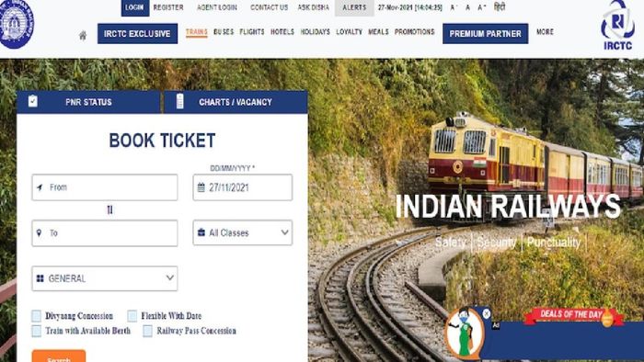This screenshot has height=362, width=644.
Task: Enable the Divyaang Concession checkbox
Action: (37, 316)
